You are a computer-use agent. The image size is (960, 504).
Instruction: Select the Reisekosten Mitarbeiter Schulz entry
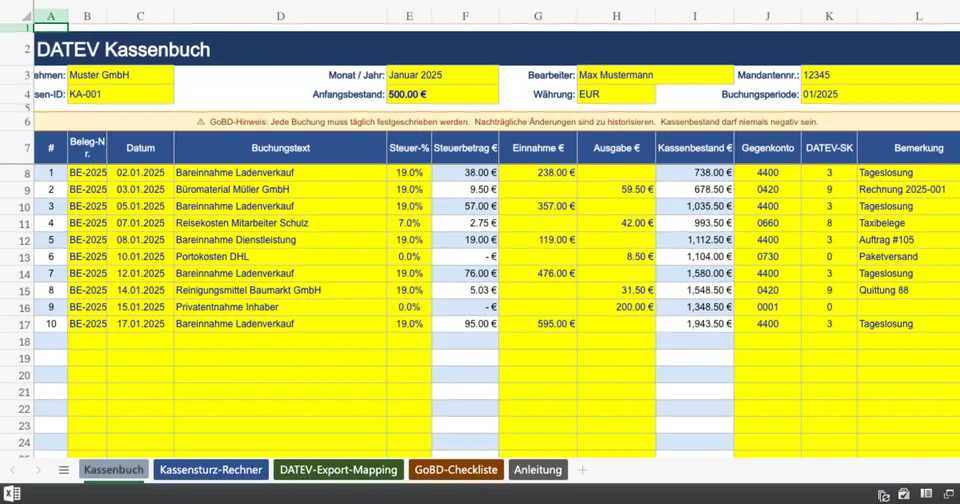[280, 224]
